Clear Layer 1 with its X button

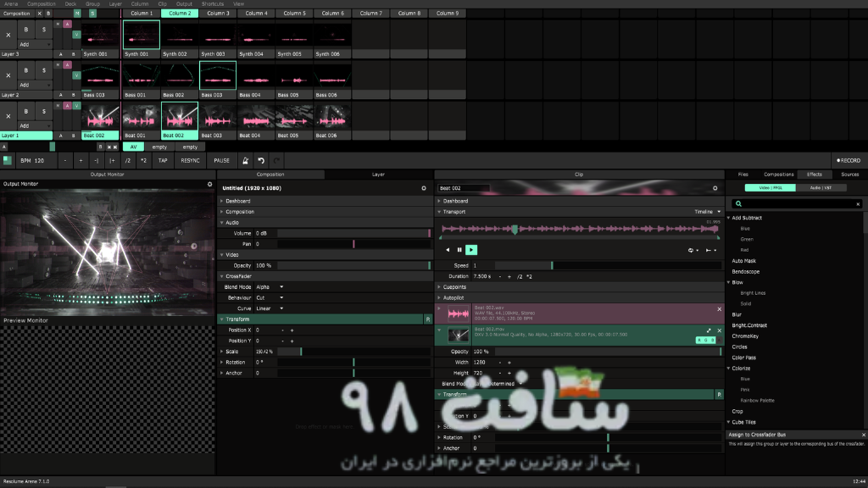[8, 116]
